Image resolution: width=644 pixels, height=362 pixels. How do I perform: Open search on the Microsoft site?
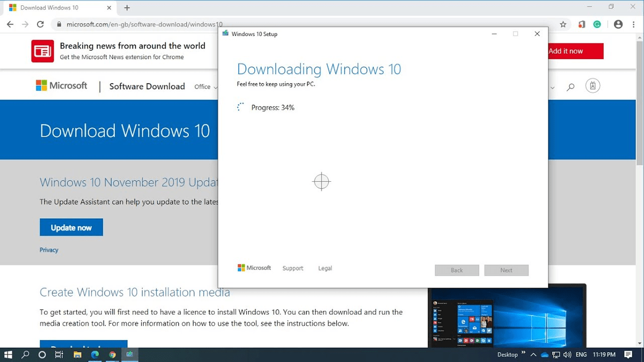pos(570,86)
